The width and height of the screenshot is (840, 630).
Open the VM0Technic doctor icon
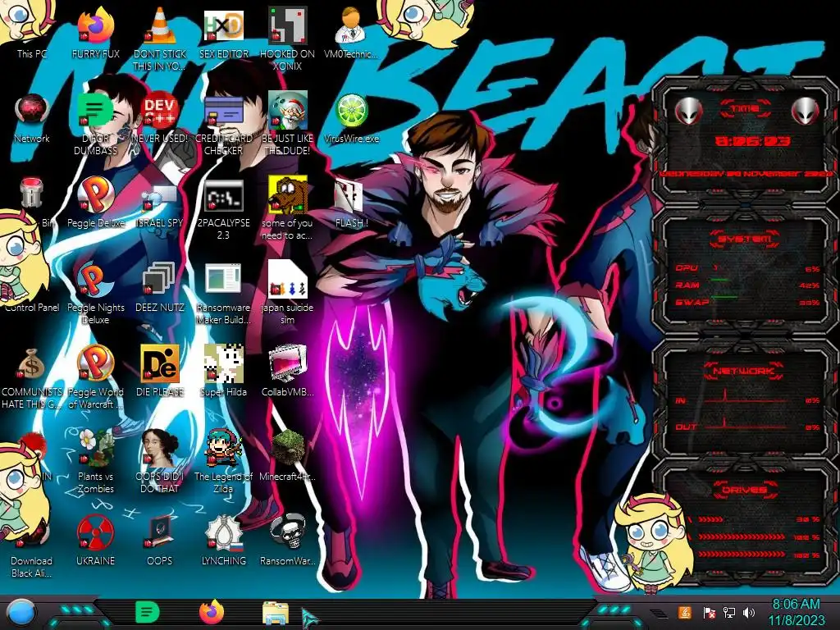(x=351, y=27)
